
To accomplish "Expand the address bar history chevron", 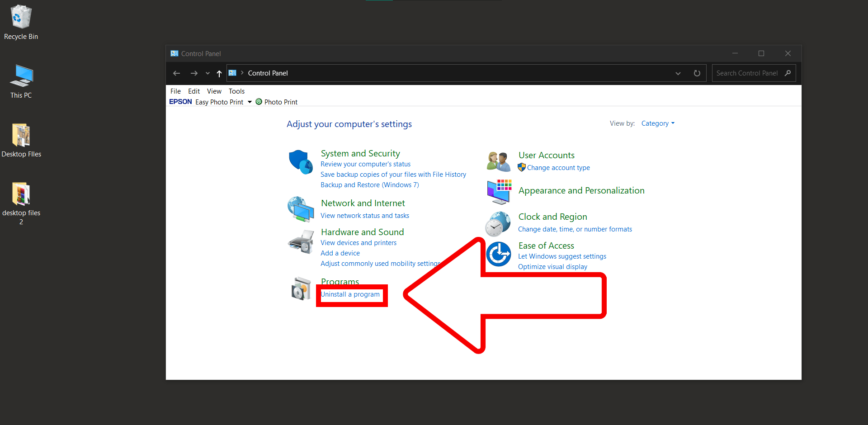I will [x=678, y=73].
